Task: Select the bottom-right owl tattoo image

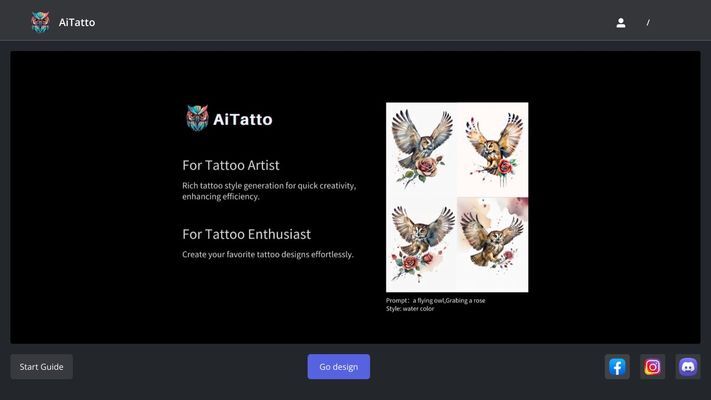Action: click(x=492, y=244)
